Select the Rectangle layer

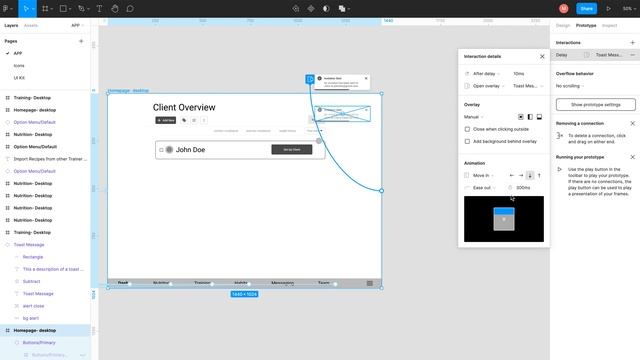(x=33, y=257)
